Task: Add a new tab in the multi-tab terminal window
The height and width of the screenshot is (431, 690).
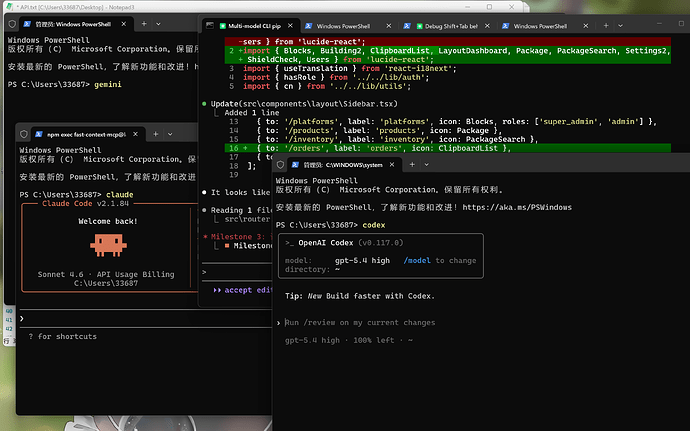Action: tap(606, 26)
